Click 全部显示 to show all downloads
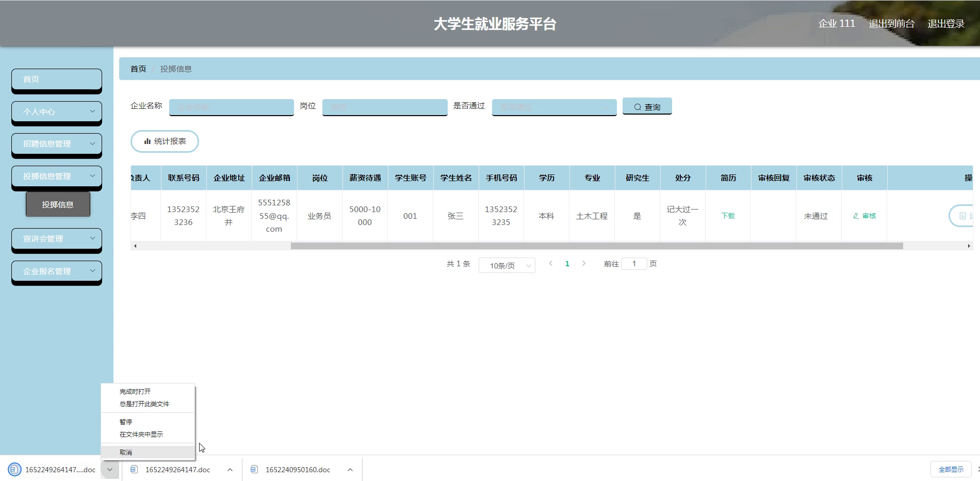980x481 pixels. pos(951,469)
